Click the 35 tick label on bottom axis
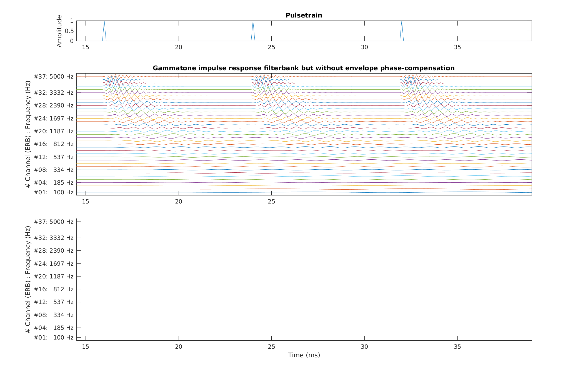 click(x=457, y=347)
